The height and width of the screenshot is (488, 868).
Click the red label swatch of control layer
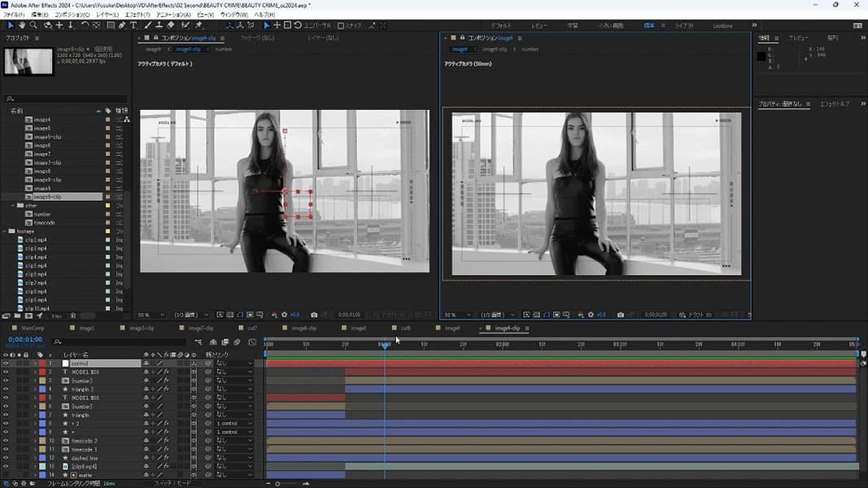tap(42, 364)
